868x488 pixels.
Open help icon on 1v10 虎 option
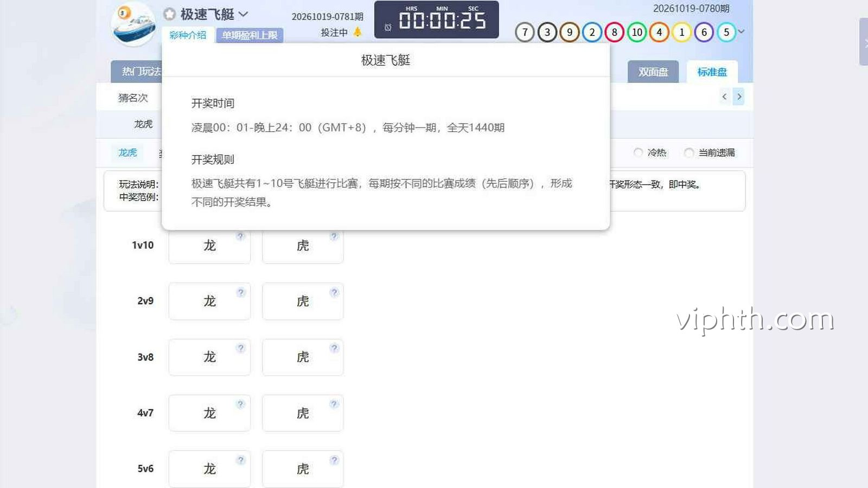coord(334,236)
